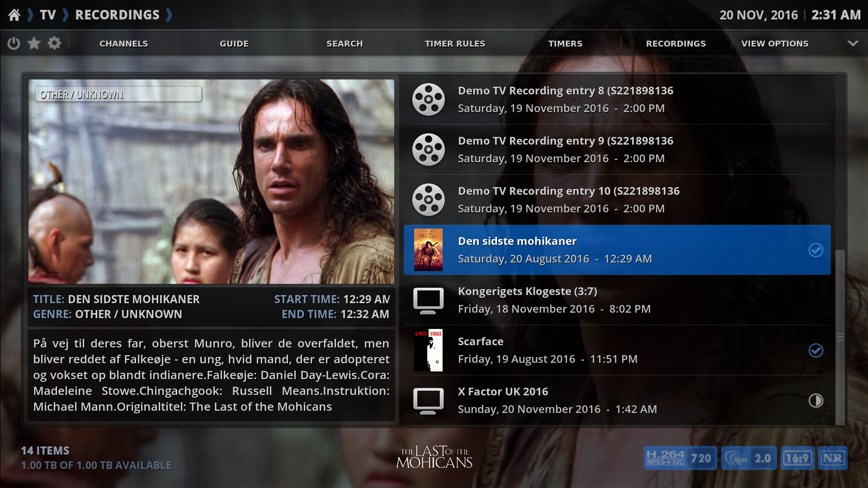Image resolution: width=868 pixels, height=488 pixels.
Task: Click the NR rating badge
Action: pos(832,458)
